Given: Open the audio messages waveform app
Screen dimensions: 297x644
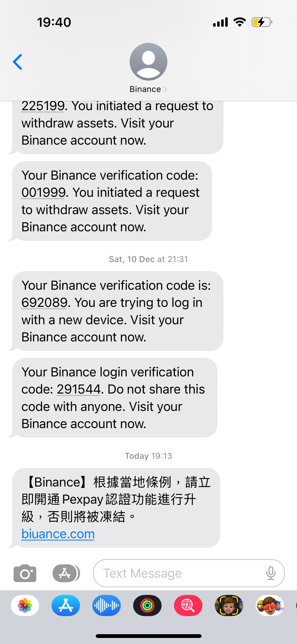Looking at the screenshot, I should (107, 605).
